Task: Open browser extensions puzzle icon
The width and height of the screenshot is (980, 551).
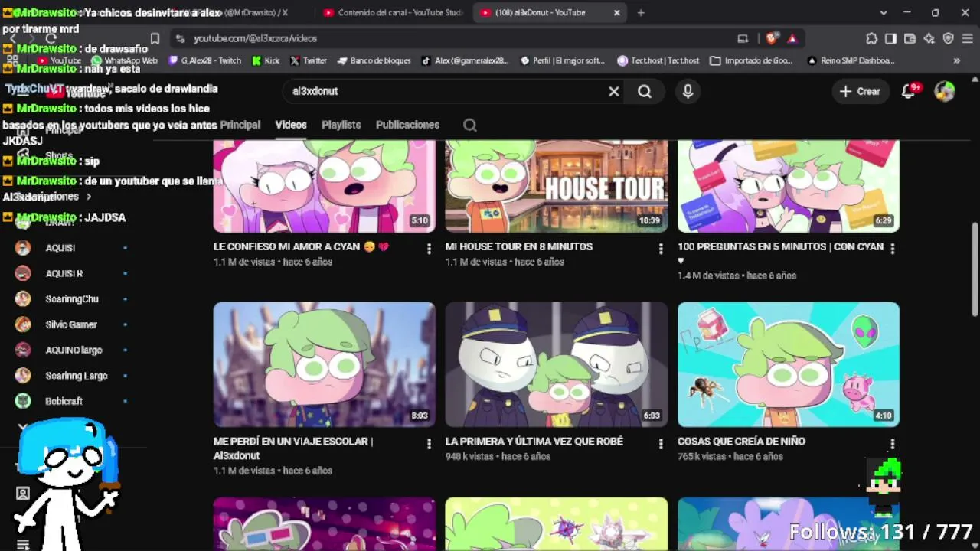Action: coord(871,38)
